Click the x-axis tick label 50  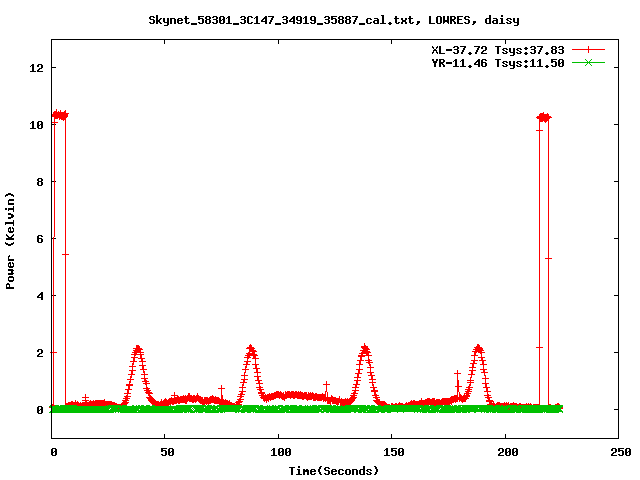pyautogui.click(x=167, y=452)
